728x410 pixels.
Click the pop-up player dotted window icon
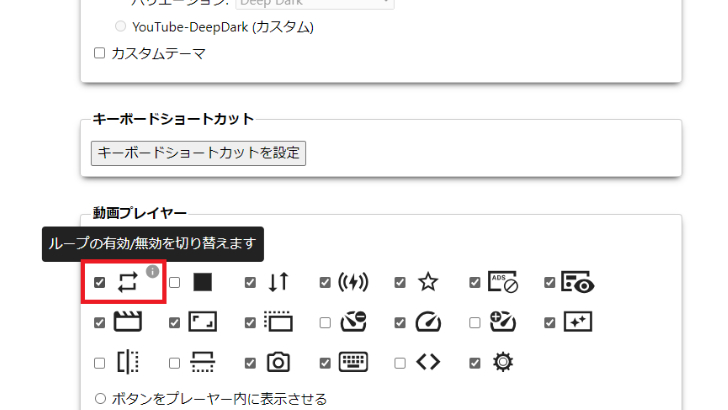click(278, 322)
